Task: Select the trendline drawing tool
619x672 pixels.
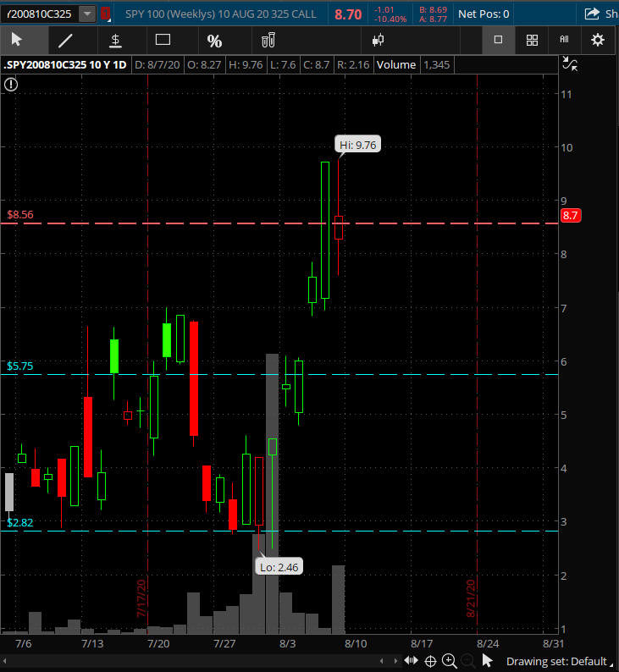Action: pos(65,41)
